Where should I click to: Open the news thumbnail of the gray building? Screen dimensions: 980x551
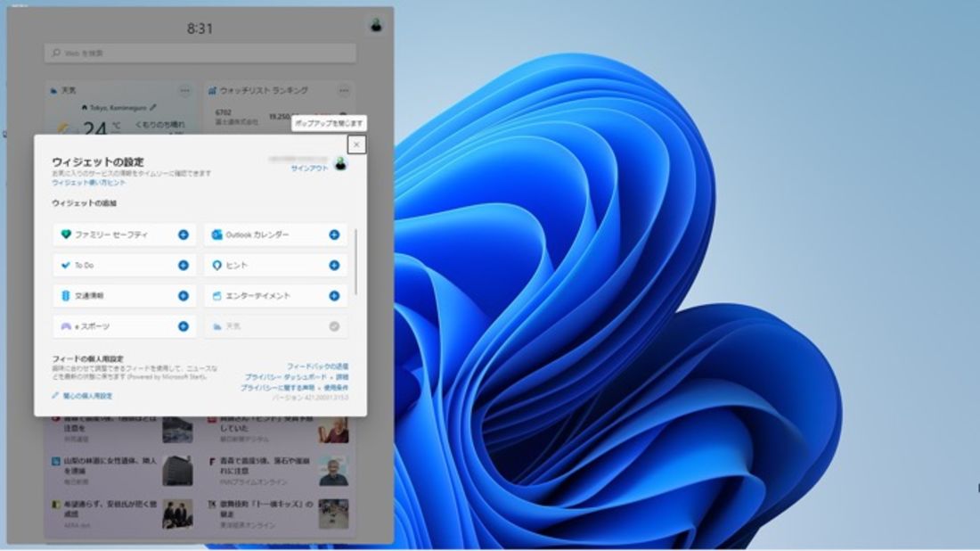pyautogui.click(x=177, y=471)
